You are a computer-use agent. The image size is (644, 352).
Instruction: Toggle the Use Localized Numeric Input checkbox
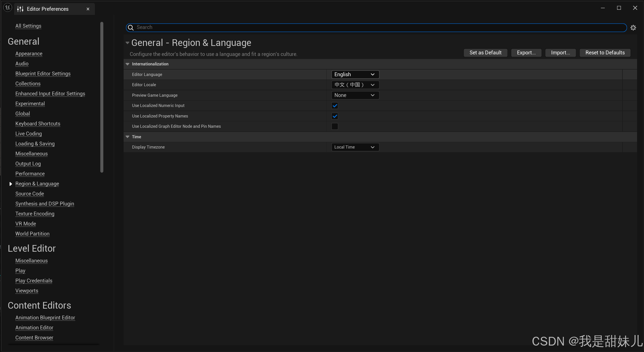(335, 105)
